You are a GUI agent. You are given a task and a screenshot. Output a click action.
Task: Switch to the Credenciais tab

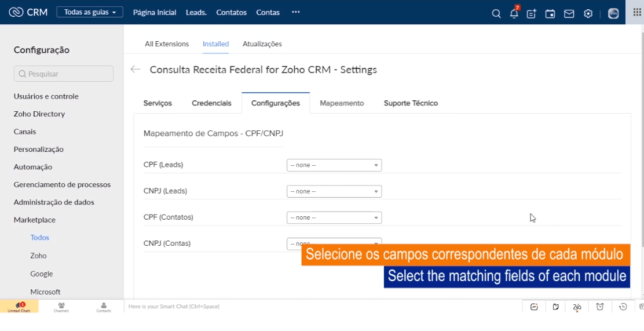pyautogui.click(x=211, y=103)
